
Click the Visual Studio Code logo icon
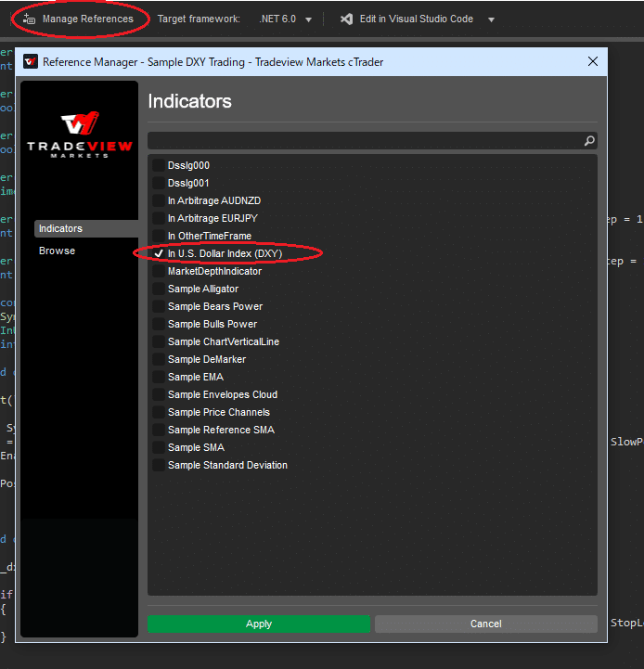point(346,19)
